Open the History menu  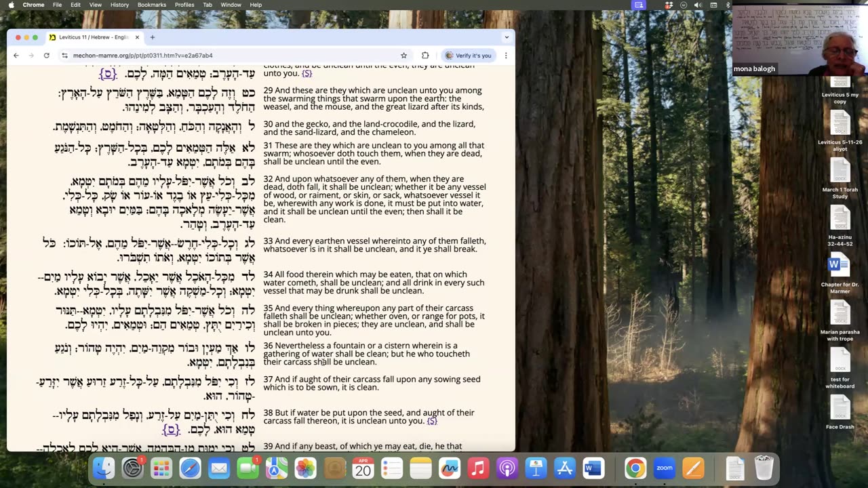119,5
